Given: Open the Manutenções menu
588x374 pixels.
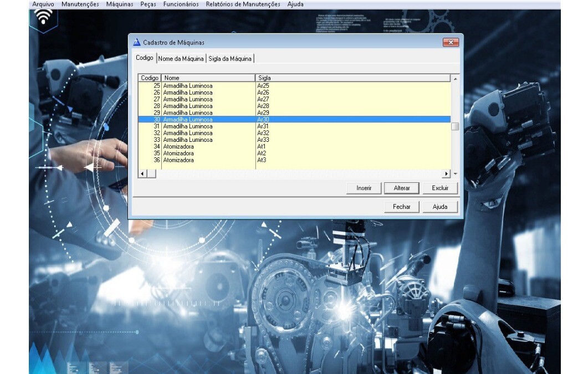Looking at the screenshot, I should click(x=80, y=4).
